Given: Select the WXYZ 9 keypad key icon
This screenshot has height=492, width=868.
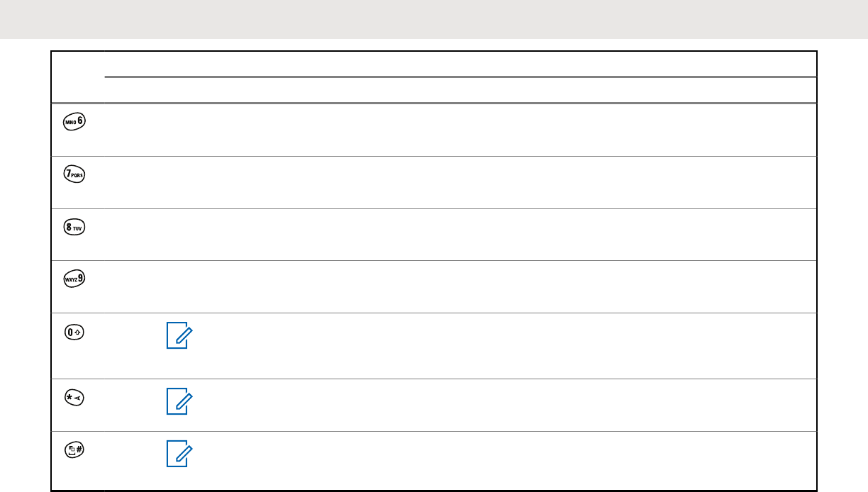Looking at the screenshot, I should pos(73,278).
